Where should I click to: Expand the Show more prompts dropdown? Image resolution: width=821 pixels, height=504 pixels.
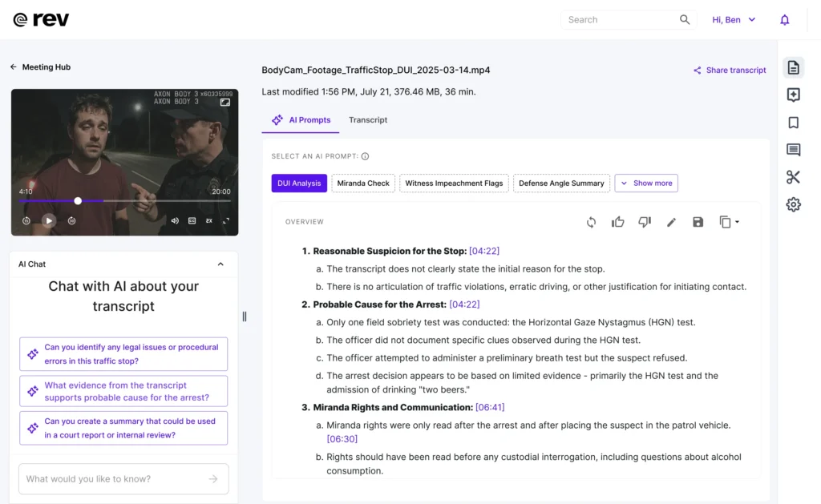tap(646, 183)
